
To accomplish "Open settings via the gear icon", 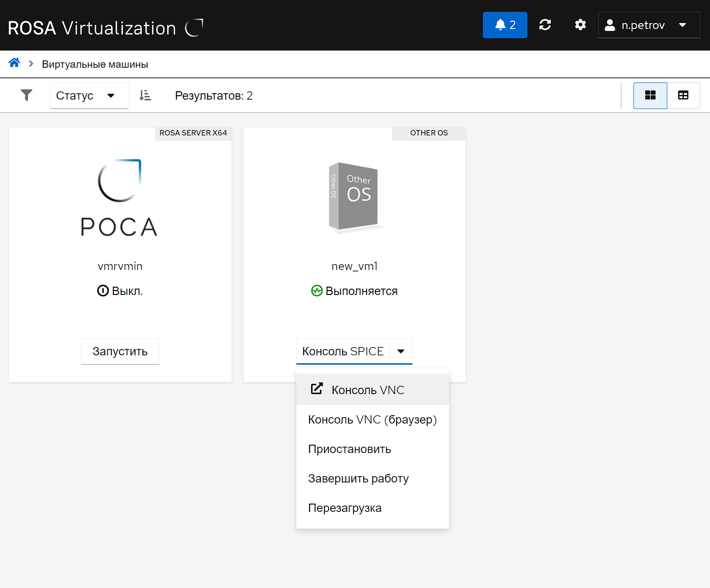I will (580, 25).
